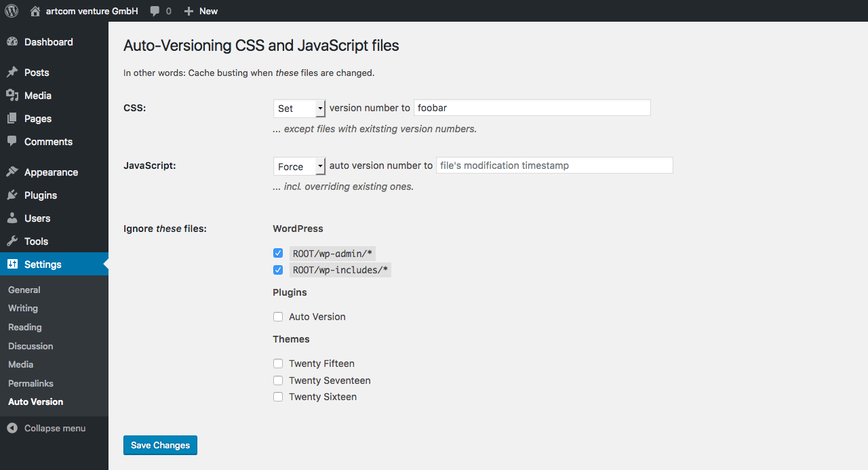
Task: Click the Posts pushpin icon
Action: click(12, 73)
